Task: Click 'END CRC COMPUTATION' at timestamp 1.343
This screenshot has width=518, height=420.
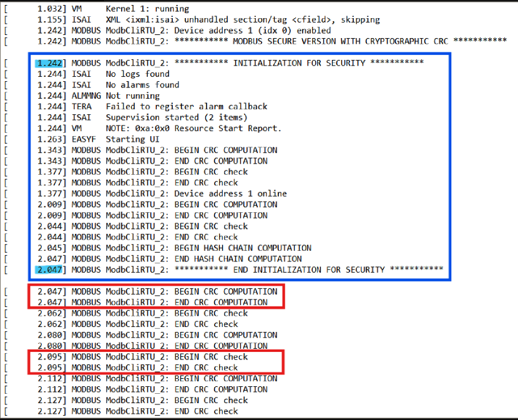Action: point(221,161)
